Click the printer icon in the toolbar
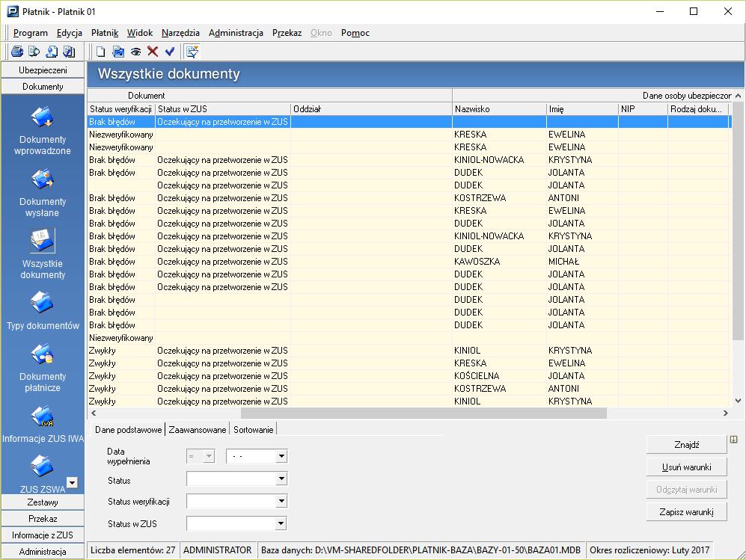The width and height of the screenshot is (746, 560). coord(17,52)
